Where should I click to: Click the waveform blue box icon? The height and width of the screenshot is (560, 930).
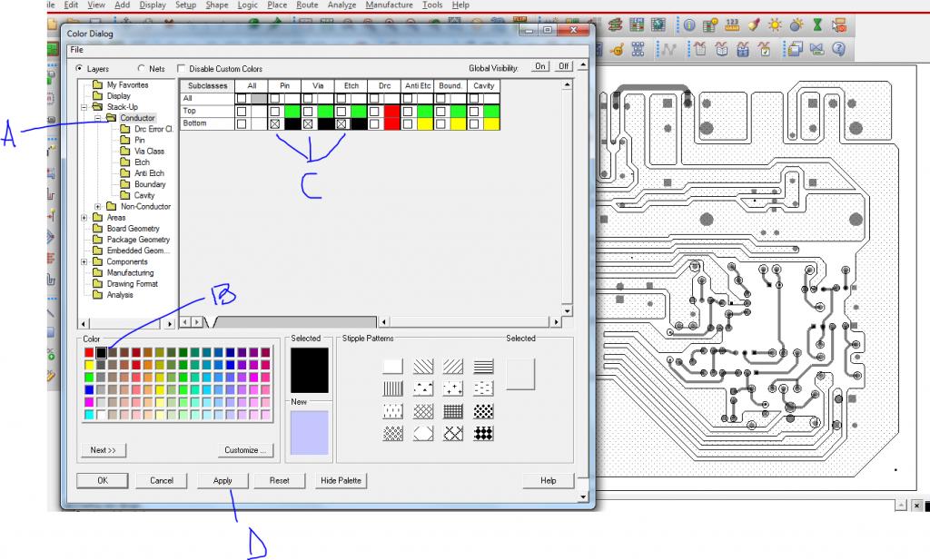pos(743,49)
